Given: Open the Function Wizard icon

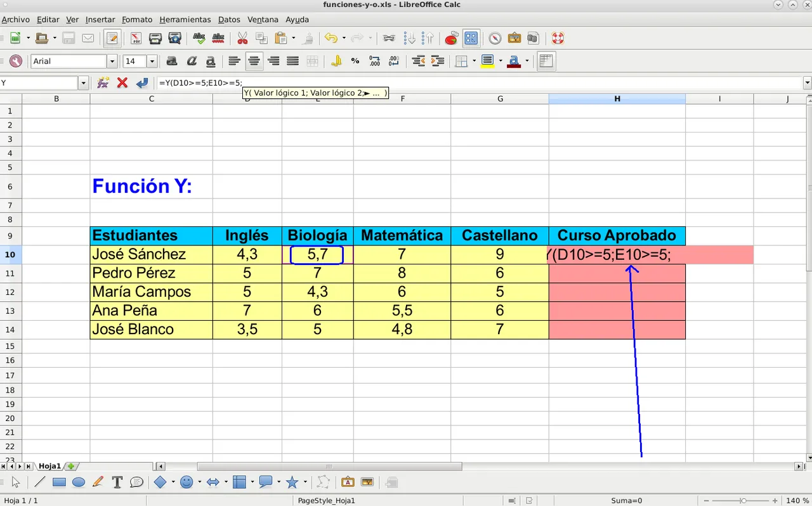Looking at the screenshot, I should point(103,82).
